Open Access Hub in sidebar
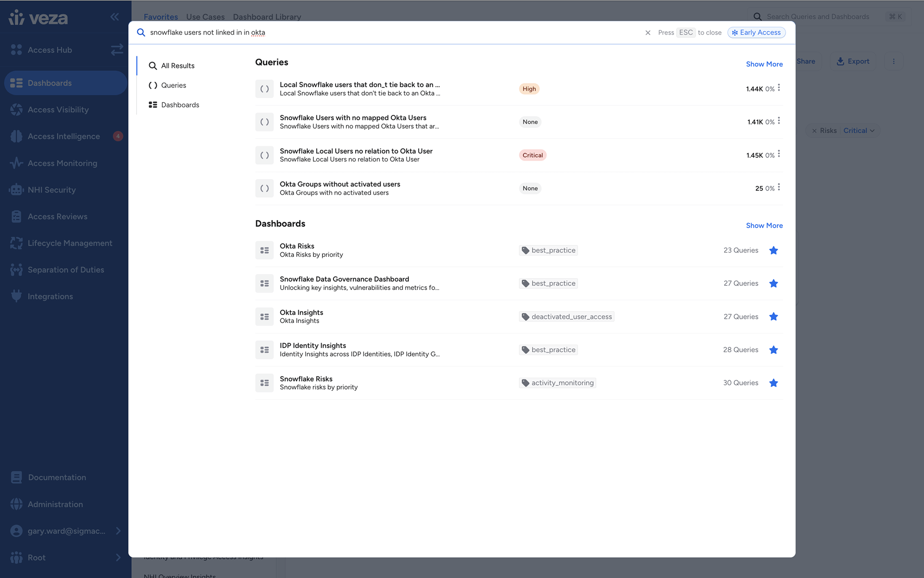Image resolution: width=924 pixels, height=578 pixels. (50, 50)
